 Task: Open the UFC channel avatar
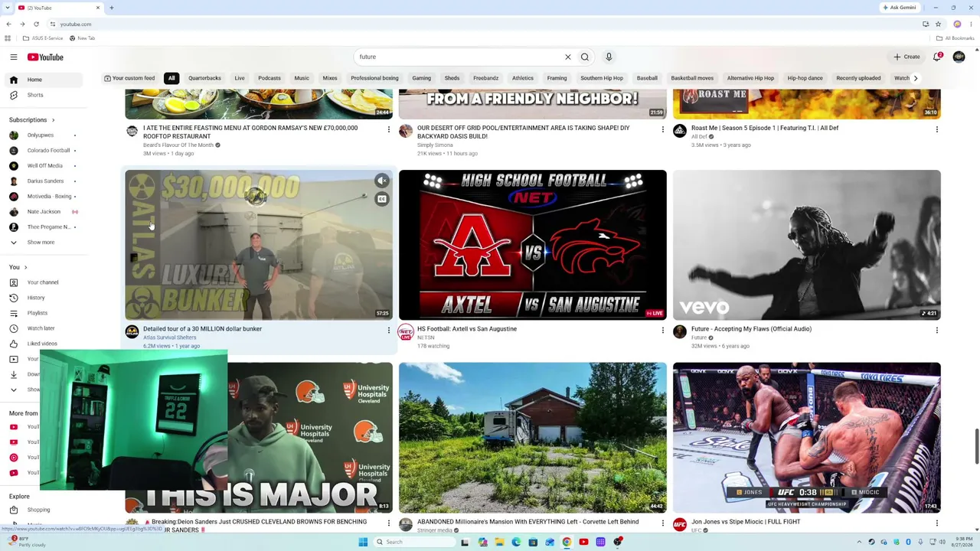680,524
